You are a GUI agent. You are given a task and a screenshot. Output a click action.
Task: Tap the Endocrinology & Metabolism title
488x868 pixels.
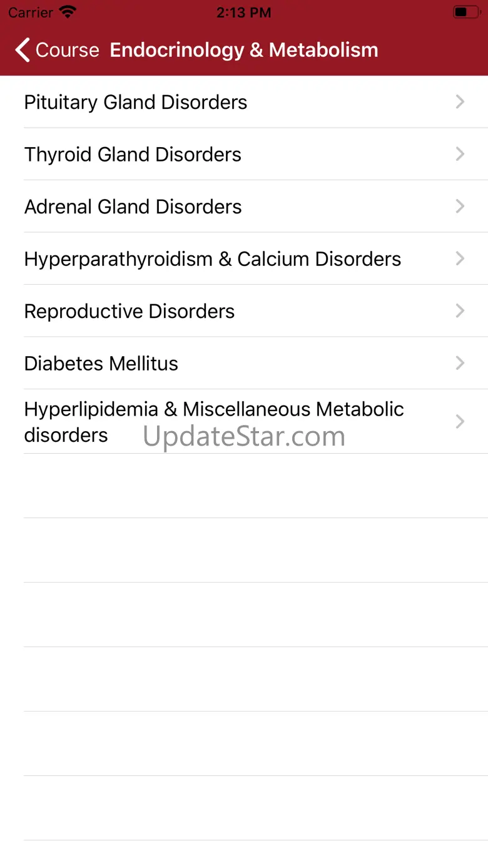point(244,50)
